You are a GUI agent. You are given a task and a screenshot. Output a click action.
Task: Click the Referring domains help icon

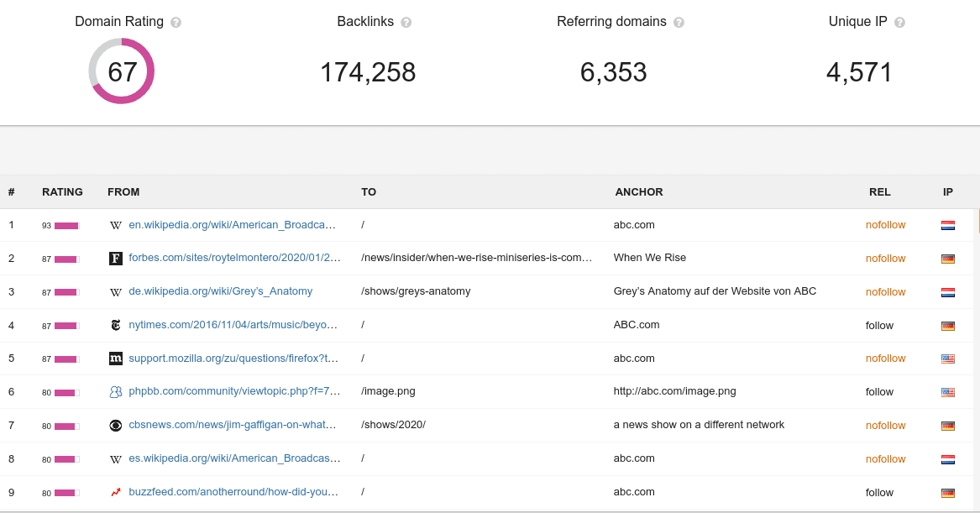tap(679, 23)
